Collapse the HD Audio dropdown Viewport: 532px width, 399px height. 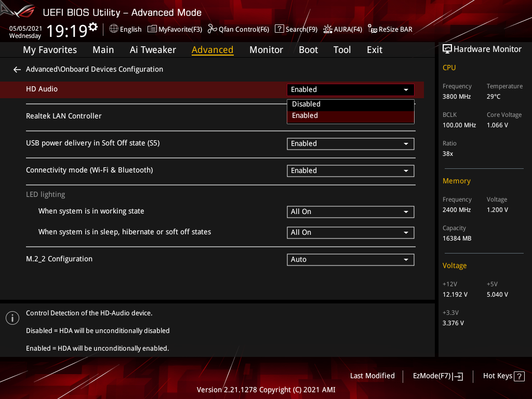(x=351, y=89)
